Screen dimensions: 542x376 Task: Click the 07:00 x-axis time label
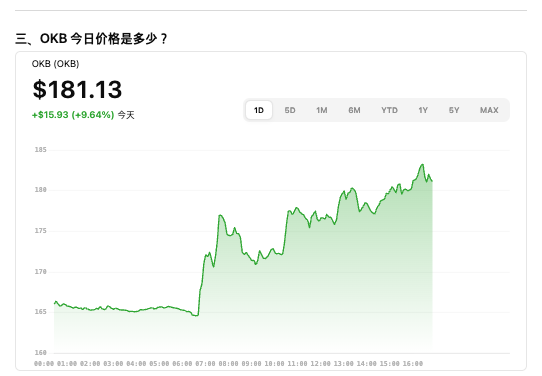(x=205, y=364)
